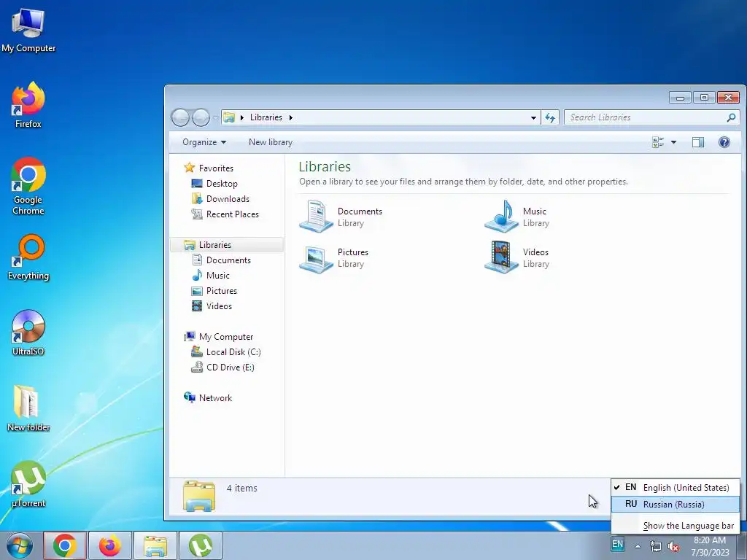Image resolution: width=747 pixels, height=560 pixels.
Task: Open the Google Chrome desktop shortcut
Action: [28, 186]
